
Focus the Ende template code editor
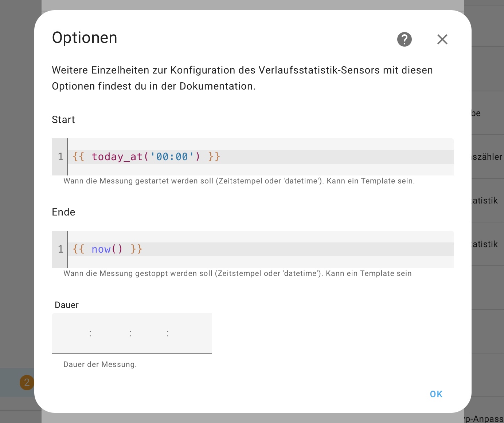261,249
